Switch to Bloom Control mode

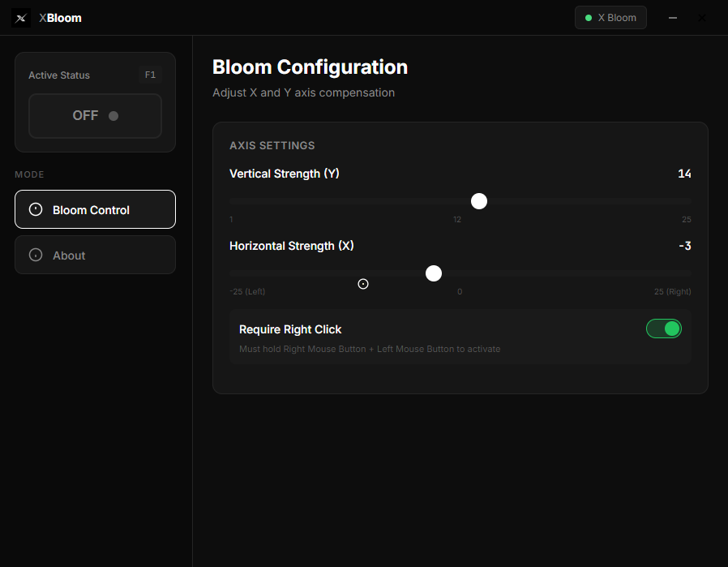pyautogui.click(x=95, y=209)
